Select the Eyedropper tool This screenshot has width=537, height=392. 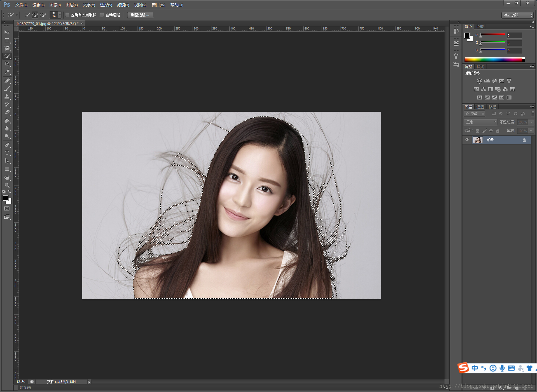click(x=7, y=72)
